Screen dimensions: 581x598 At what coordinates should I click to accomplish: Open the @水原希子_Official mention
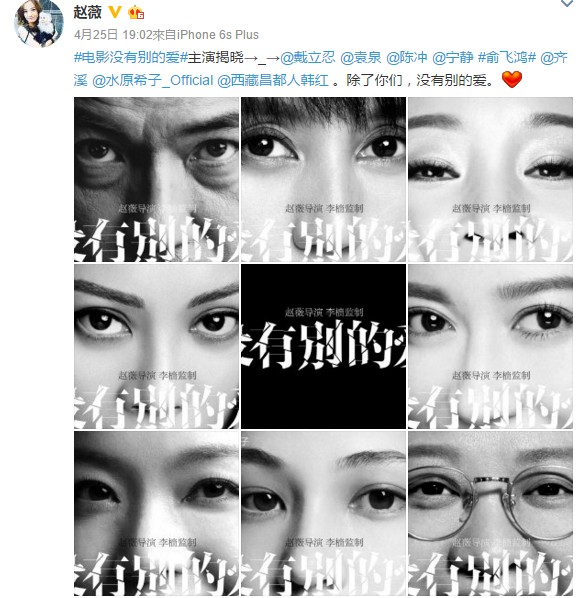(153, 80)
